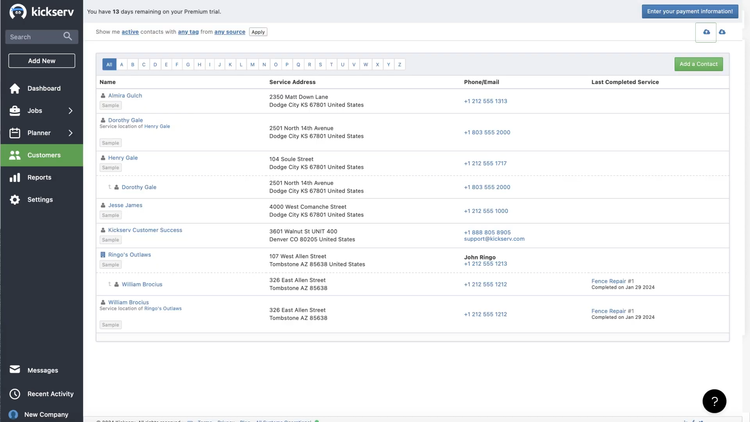Filter contacts by letter A
The image size is (750, 422).
pyautogui.click(x=121, y=65)
